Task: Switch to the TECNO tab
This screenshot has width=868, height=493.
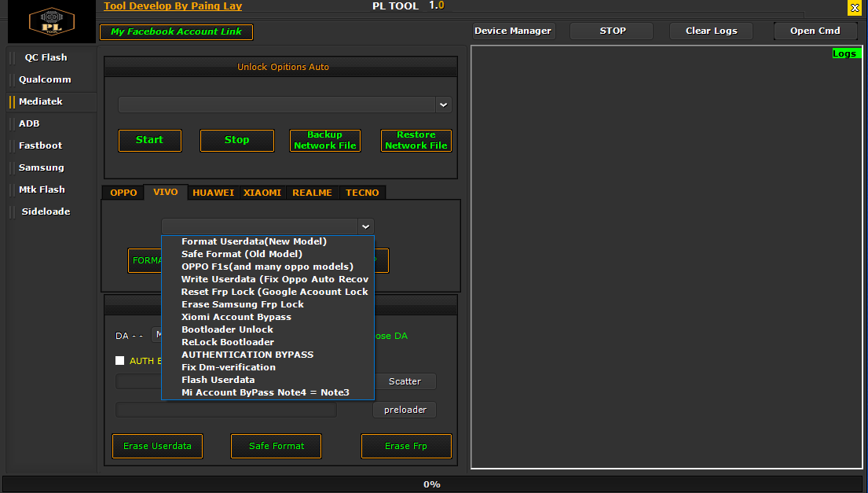Action: click(x=362, y=193)
